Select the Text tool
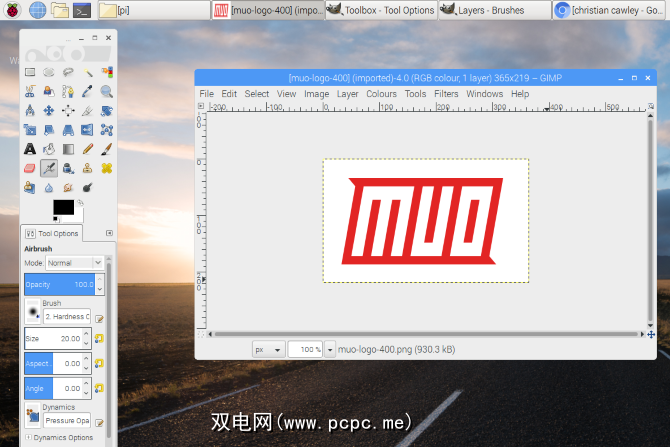This screenshot has width=670, height=447. pyautogui.click(x=30, y=149)
